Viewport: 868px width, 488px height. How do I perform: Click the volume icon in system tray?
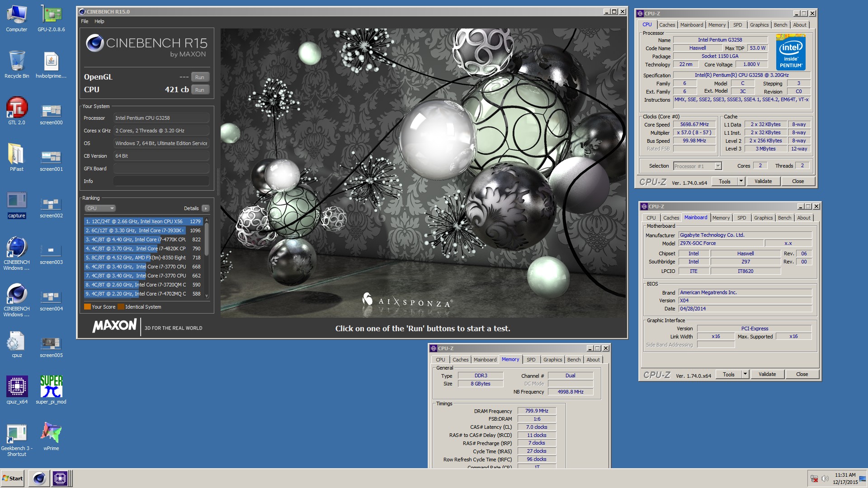(825, 479)
